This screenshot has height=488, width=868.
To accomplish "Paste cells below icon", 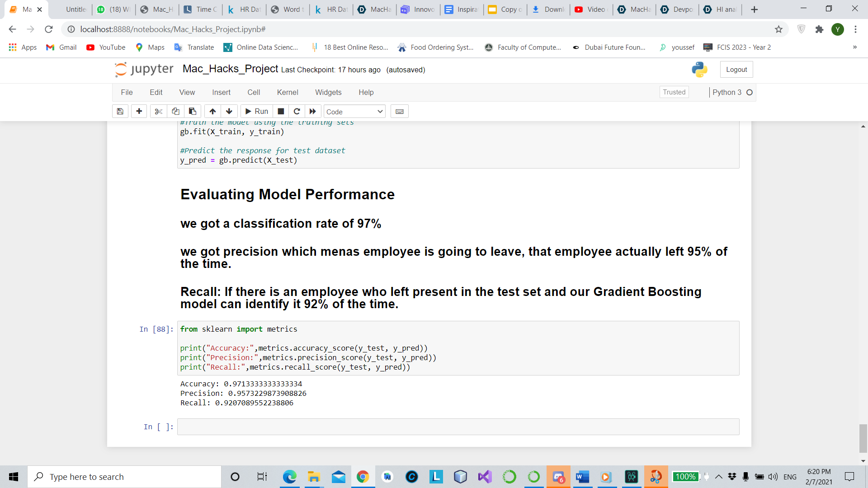I will (x=193, y=111).
